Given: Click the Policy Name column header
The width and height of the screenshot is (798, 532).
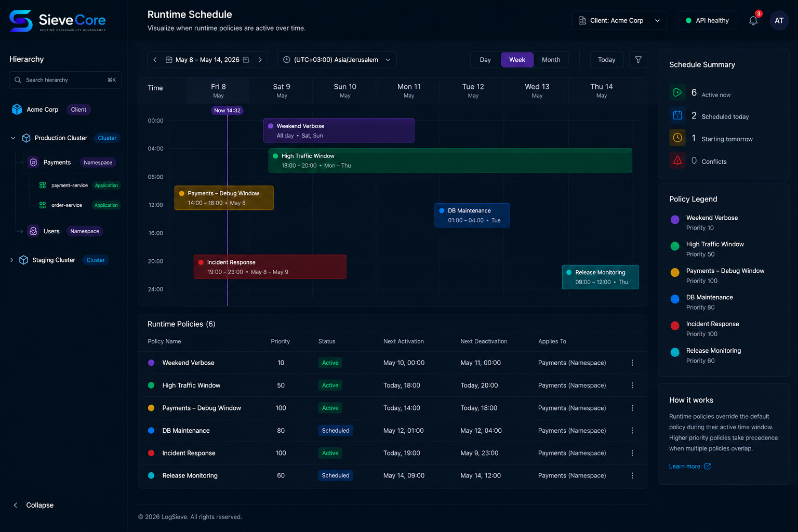Looking at the screenshot, I should tap(164, 341).
